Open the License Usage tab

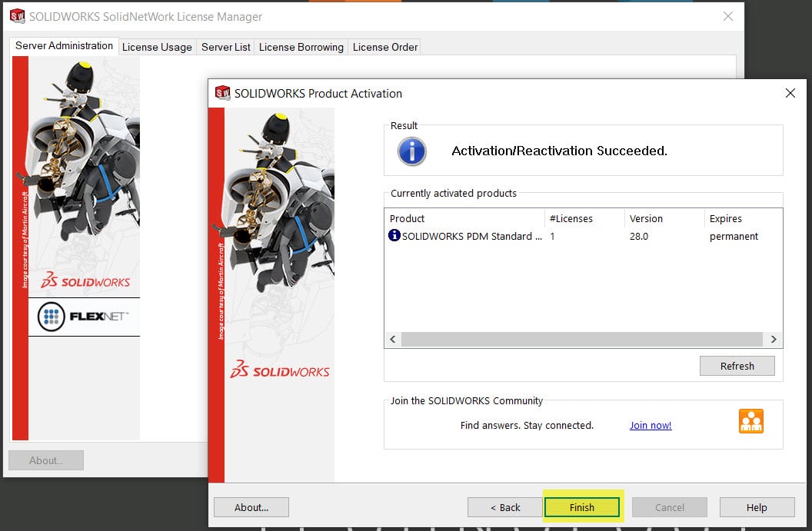tap(157, 47)
